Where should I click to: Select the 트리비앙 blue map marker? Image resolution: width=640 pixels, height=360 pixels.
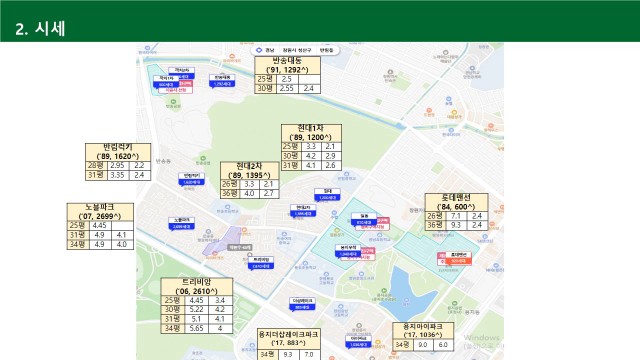261,263
